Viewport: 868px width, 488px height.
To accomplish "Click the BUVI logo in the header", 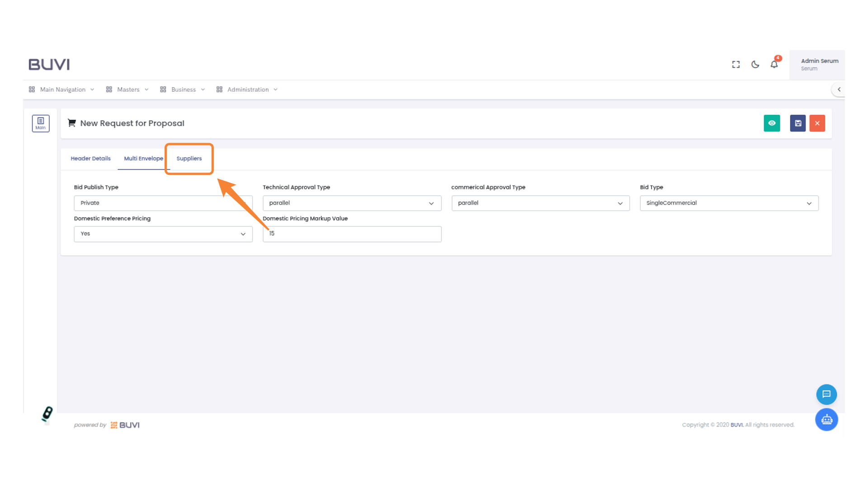I will click(49, 64).
